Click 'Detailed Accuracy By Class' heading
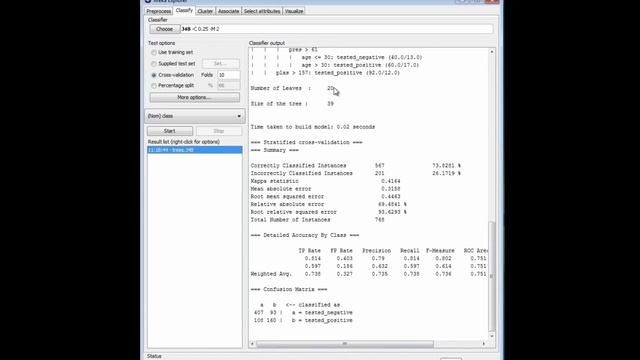Viewport: 640px width, 360px height. coord(305,236)
